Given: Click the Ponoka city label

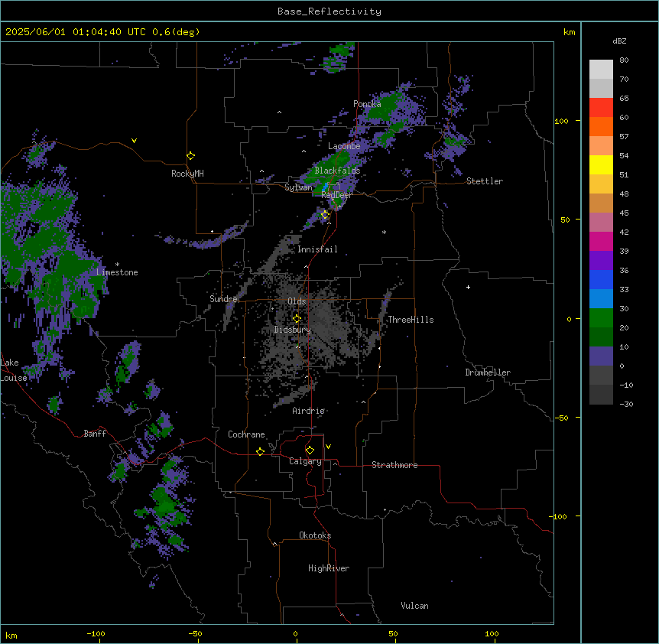Looking at the screenshot, I should (x=367, y=104).
